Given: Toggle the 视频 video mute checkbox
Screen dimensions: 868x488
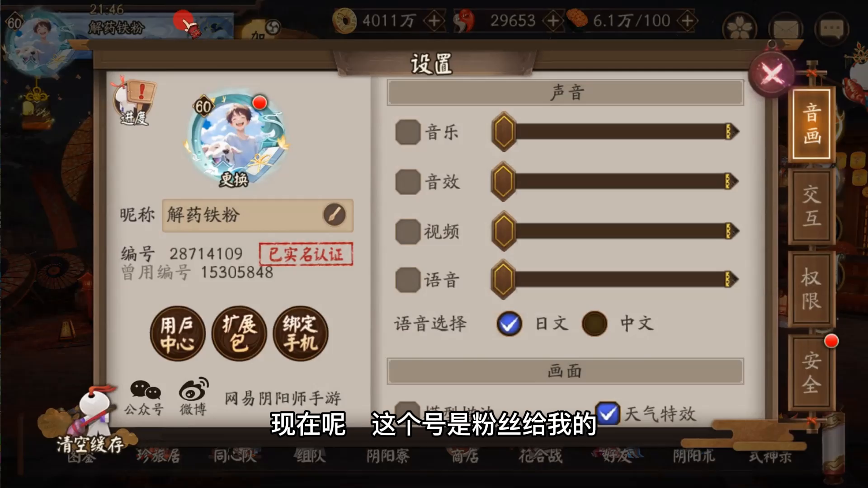Looking at the screenshot, I should pos(408,231).
